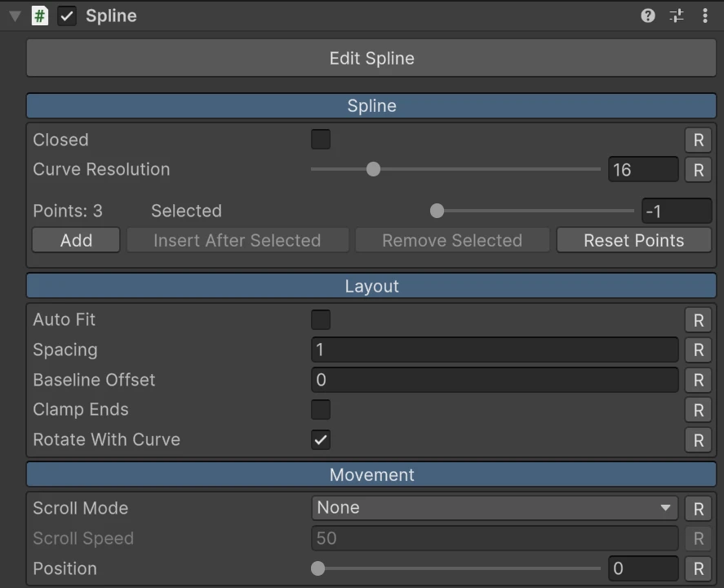724x588 pixels.
Task: Click the Layout section header bar
Action: (371, 286)
